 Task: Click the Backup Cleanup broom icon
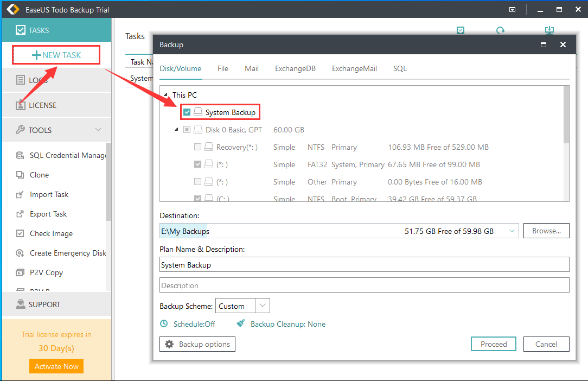pyautogui.click(x=241, y=323)
